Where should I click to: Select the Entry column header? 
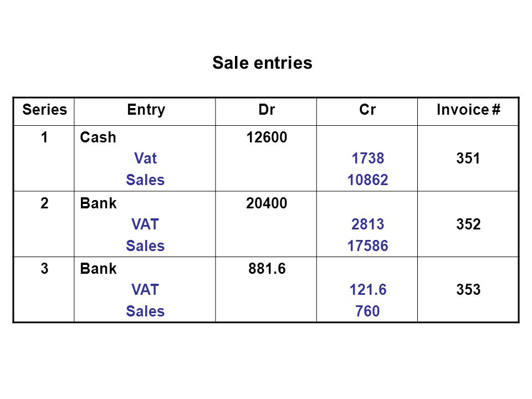(x=146, y=110)
